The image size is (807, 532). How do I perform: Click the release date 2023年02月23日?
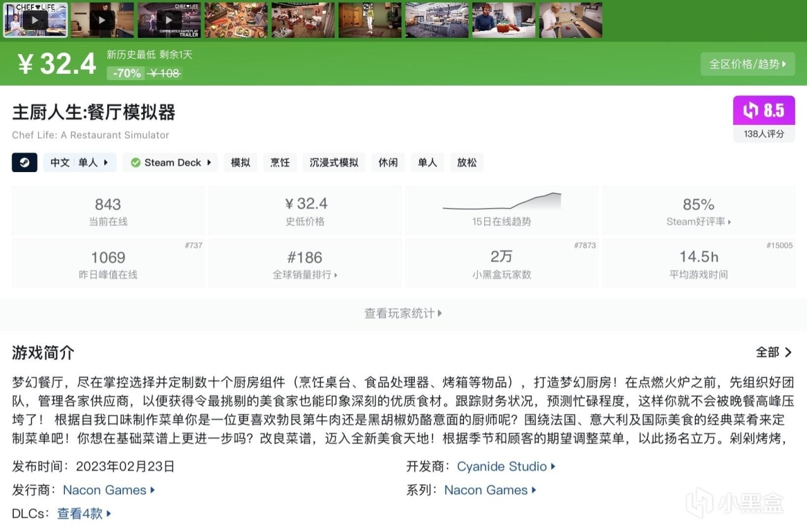pos(125,466)
